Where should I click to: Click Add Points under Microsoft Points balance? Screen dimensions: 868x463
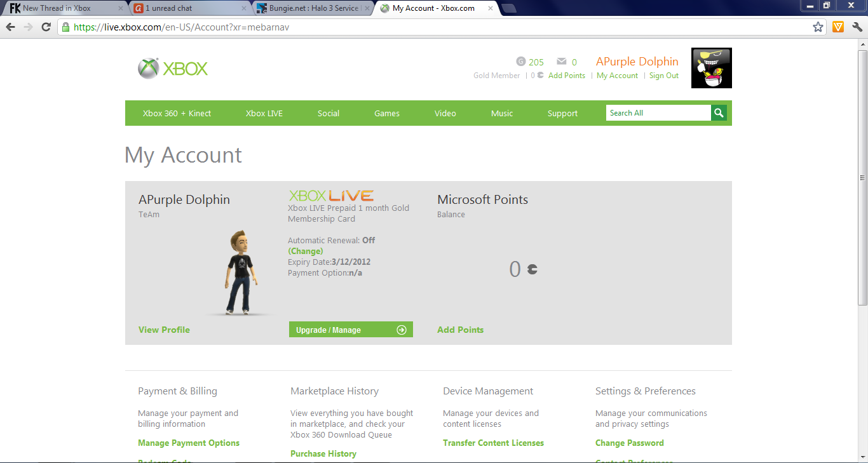(461, 330)
